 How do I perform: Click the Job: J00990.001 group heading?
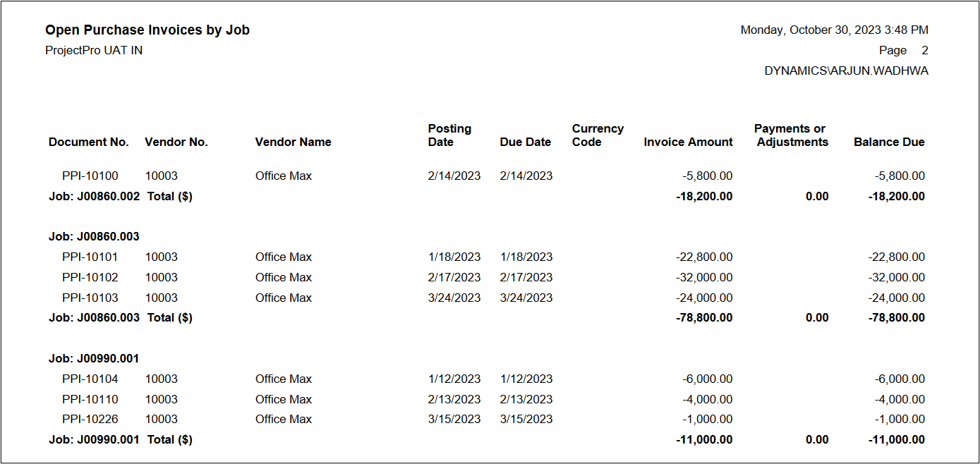point(94,359)
